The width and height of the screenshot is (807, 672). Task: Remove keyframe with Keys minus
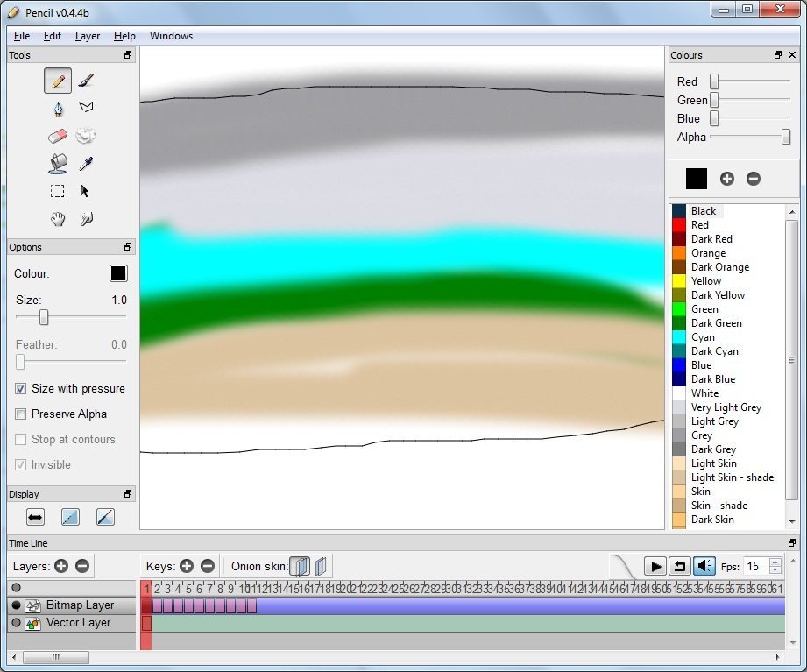click(x=208, y=566)
